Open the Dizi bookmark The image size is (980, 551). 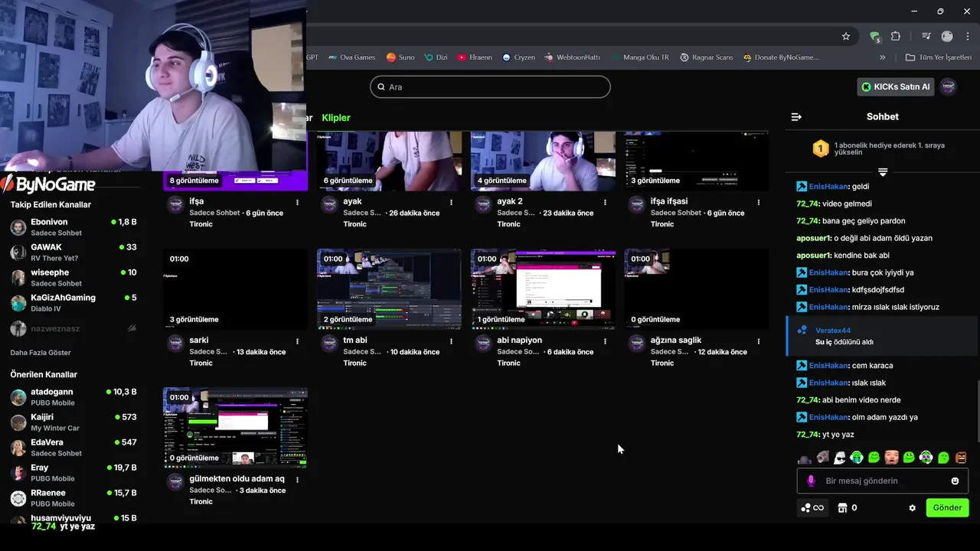436,57
